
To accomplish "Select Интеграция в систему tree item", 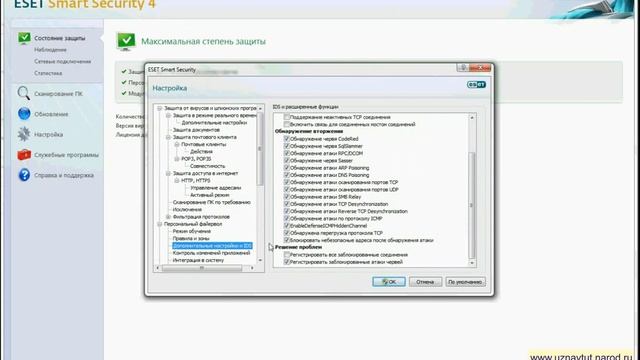I will [198, 260].
